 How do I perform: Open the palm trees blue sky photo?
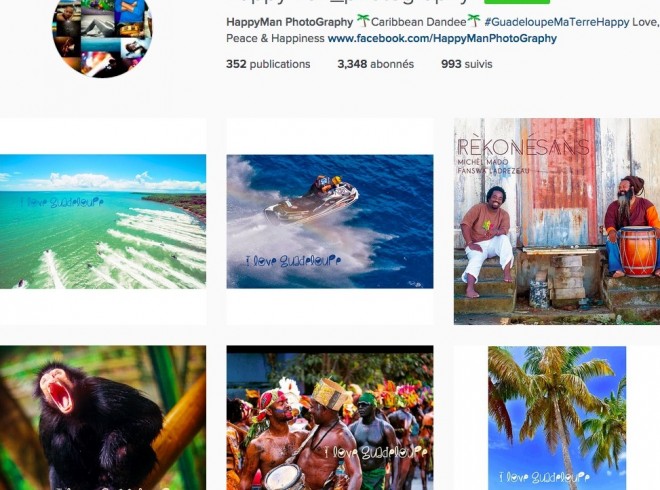pyautogui.click(x=557, y=418)
